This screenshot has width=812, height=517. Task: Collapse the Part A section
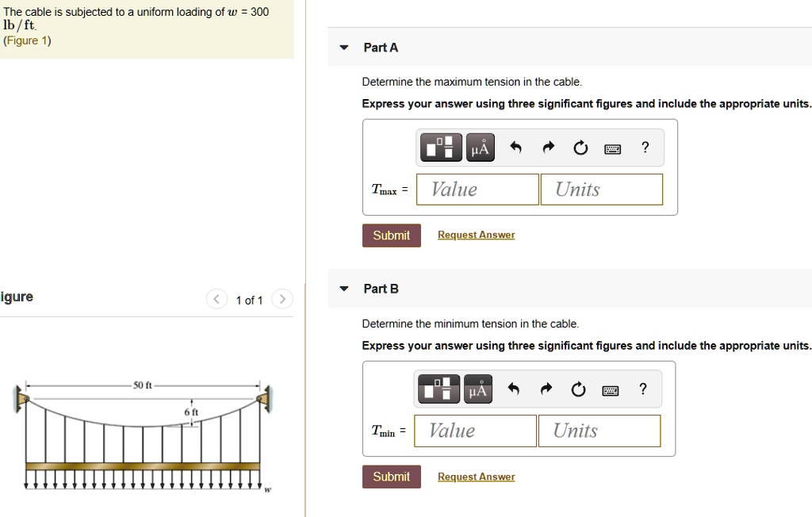click(x=343, y=47)
